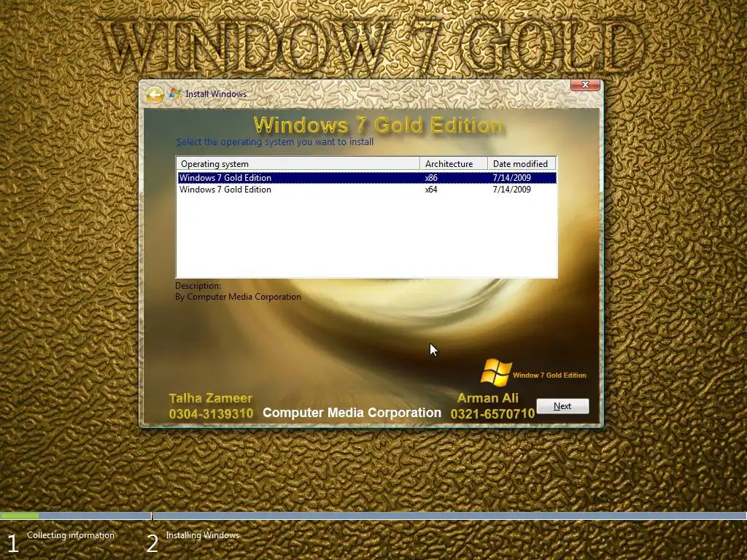This screenshot has width=747, height=560.
Task: Click the Install Windows title text
Action: 216,94
